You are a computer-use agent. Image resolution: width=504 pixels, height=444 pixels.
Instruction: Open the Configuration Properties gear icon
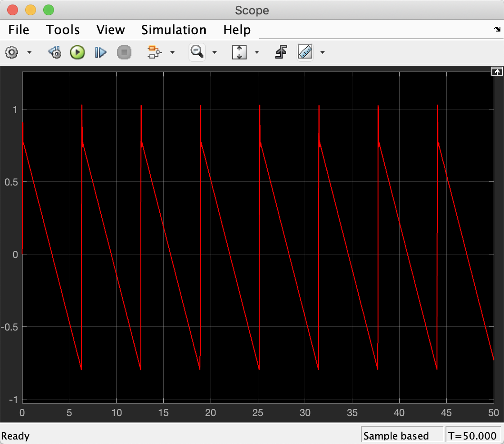12,52
